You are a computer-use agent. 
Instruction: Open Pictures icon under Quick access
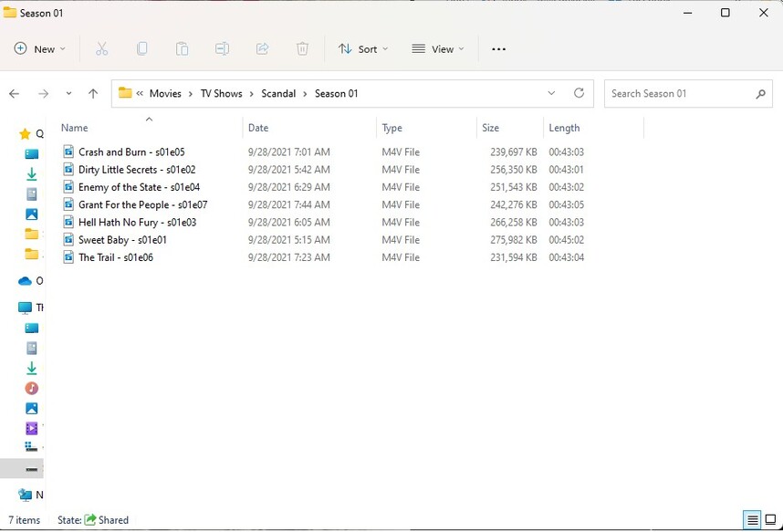pos(31,214)
